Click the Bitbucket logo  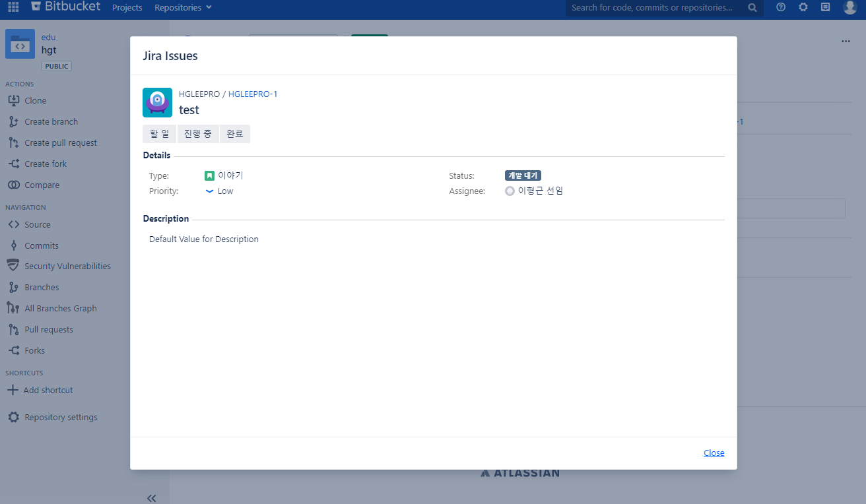[x=65, y=7]
